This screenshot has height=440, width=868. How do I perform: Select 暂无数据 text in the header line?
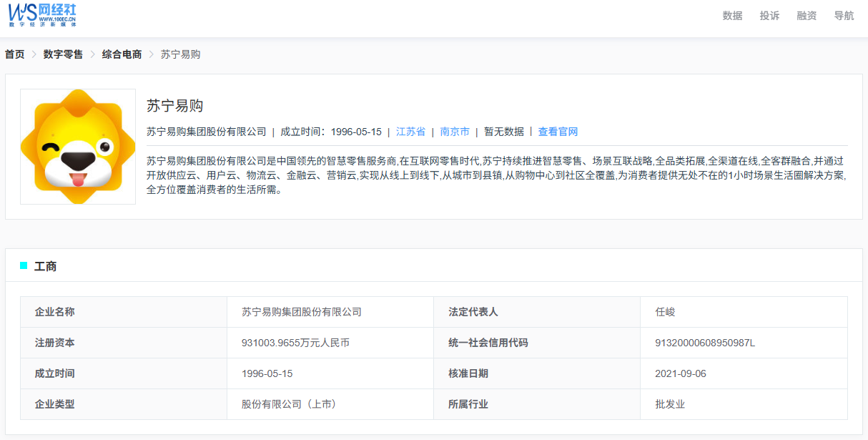coord(504,132)
